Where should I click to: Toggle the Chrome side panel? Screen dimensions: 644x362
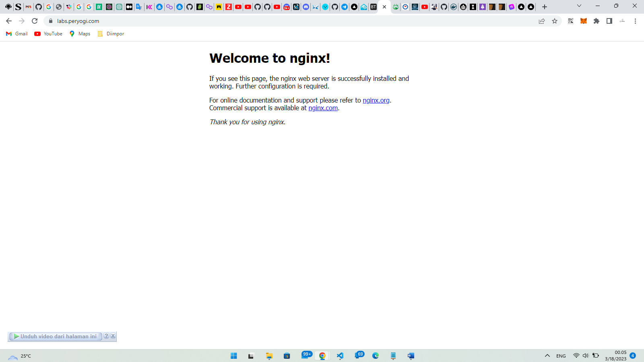[609, 21]
